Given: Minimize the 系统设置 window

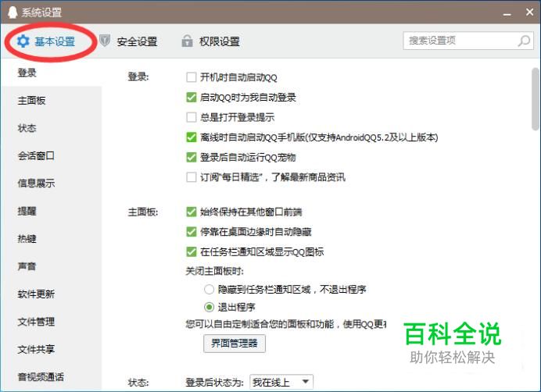Looking at the screenshot, I should tap(507, 14).
